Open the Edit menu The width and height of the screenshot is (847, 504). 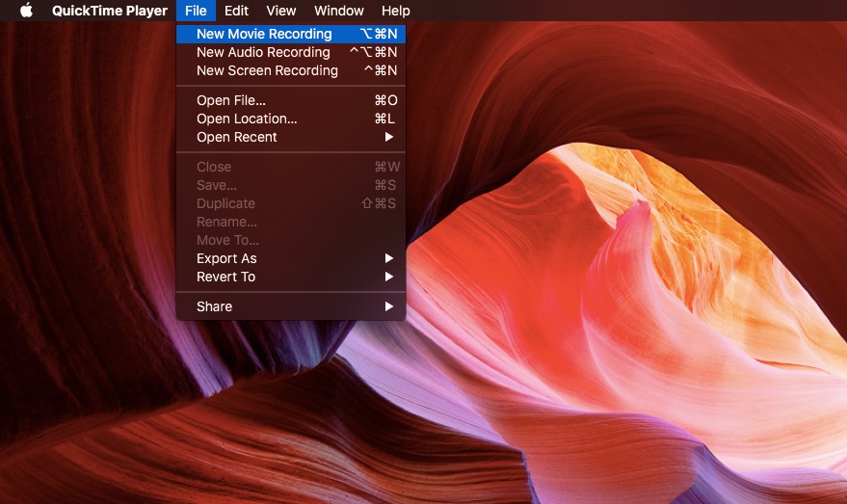[236, 11]
